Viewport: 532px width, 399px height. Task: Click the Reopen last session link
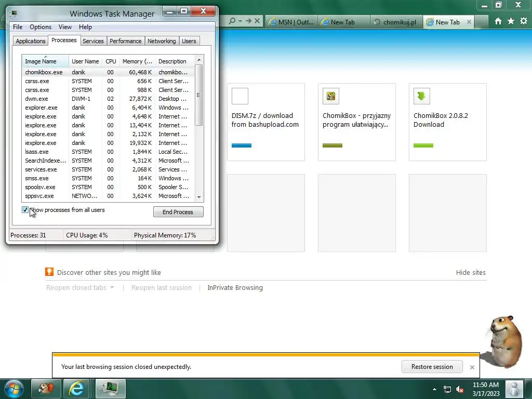click(x=162, y=288)
